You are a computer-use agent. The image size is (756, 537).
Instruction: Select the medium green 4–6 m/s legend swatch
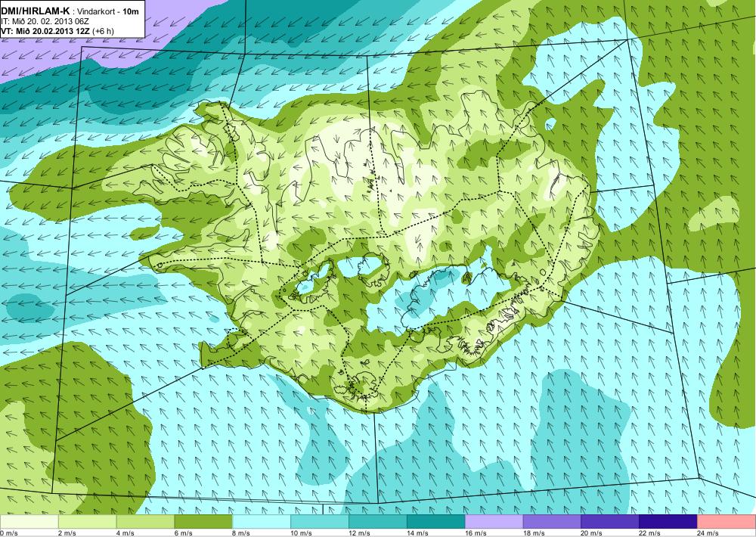(x=145, y=522)
